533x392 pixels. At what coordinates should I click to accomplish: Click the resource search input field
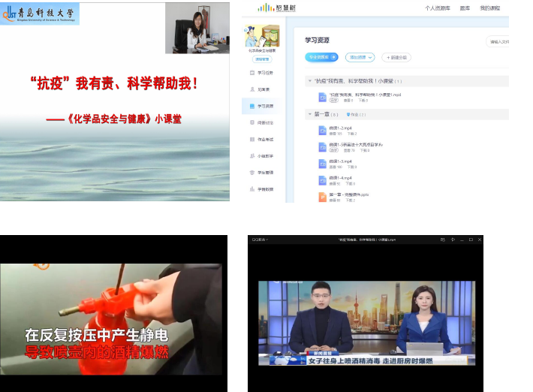coord(498,41)
